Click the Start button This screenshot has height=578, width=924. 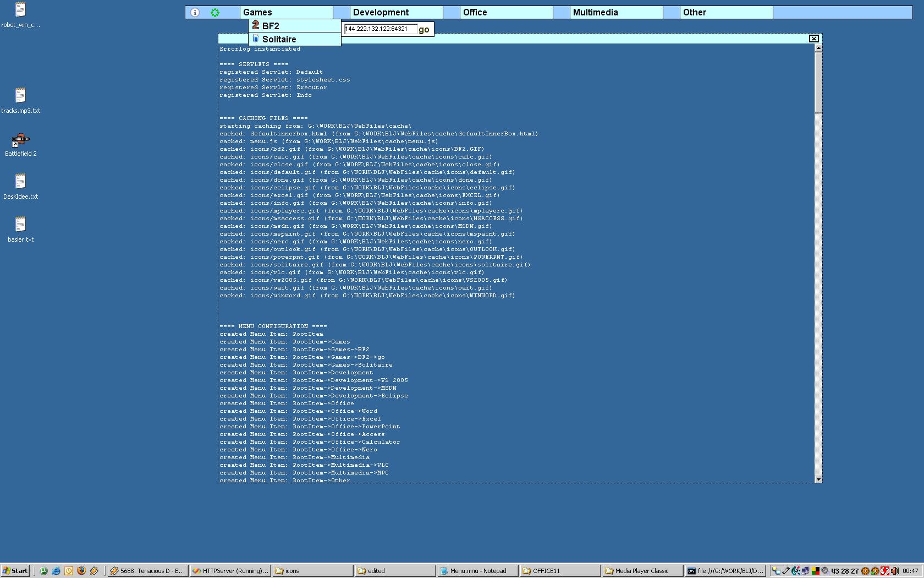pos(15,571)
